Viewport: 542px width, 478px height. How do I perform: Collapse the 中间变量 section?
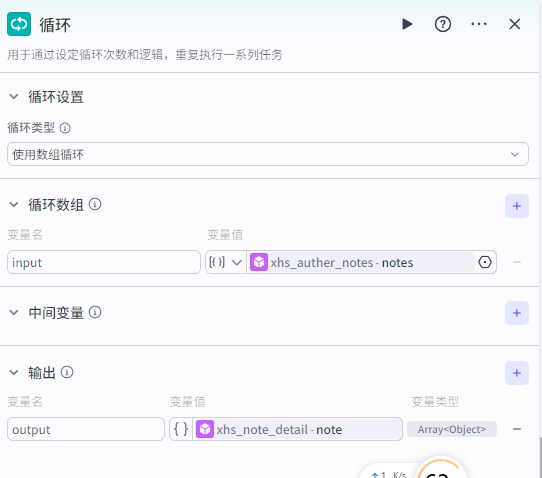click(14, 313)
